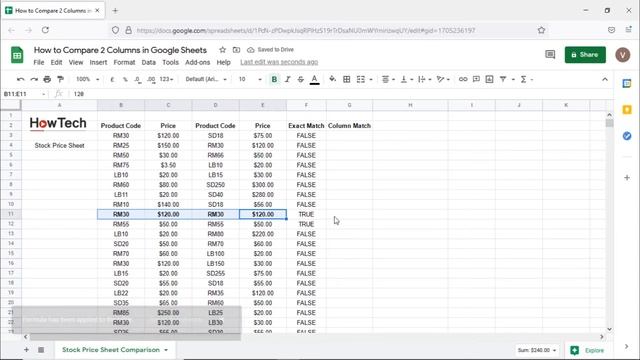Open the Insert menu

coord(98,62)
